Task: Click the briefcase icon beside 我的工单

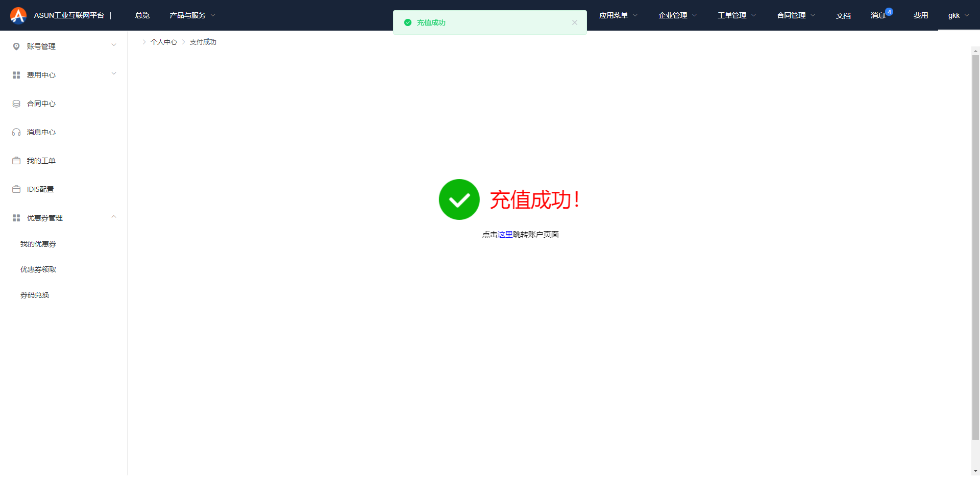Action: coord(16,161)
